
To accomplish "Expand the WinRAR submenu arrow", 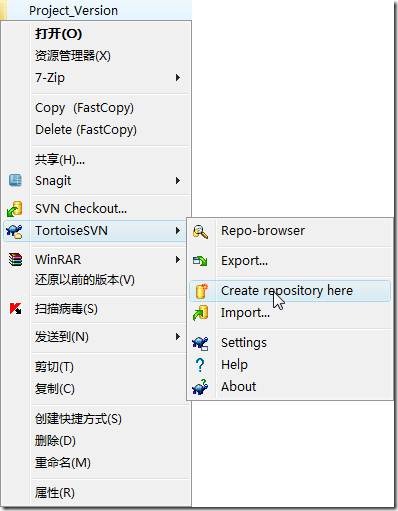I will pyautogui.click(x=178, y=259).
